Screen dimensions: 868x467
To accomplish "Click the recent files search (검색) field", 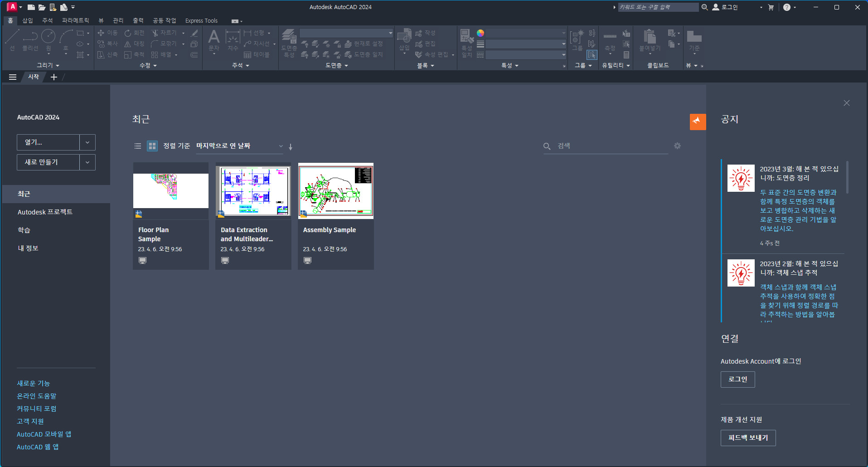I will point(606,146).
